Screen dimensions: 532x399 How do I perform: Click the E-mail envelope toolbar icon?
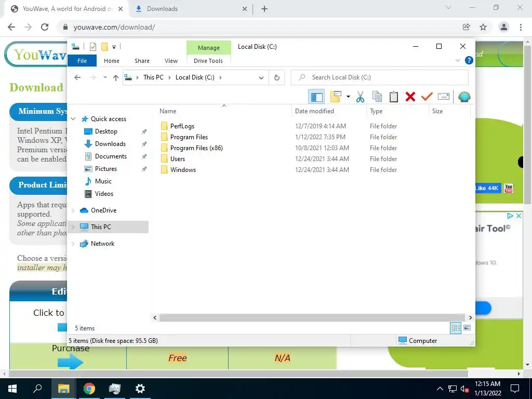point(444,97)
